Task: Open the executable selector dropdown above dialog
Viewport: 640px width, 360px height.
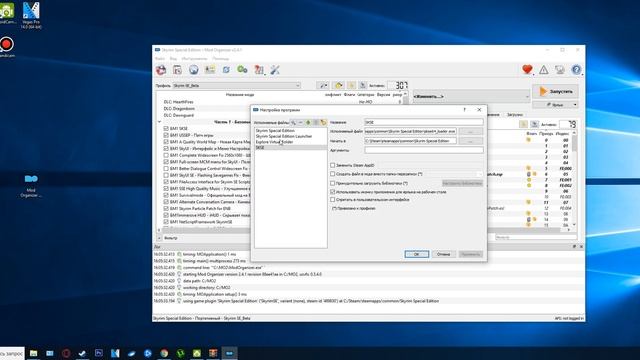Action: click(x=471, y=96)
